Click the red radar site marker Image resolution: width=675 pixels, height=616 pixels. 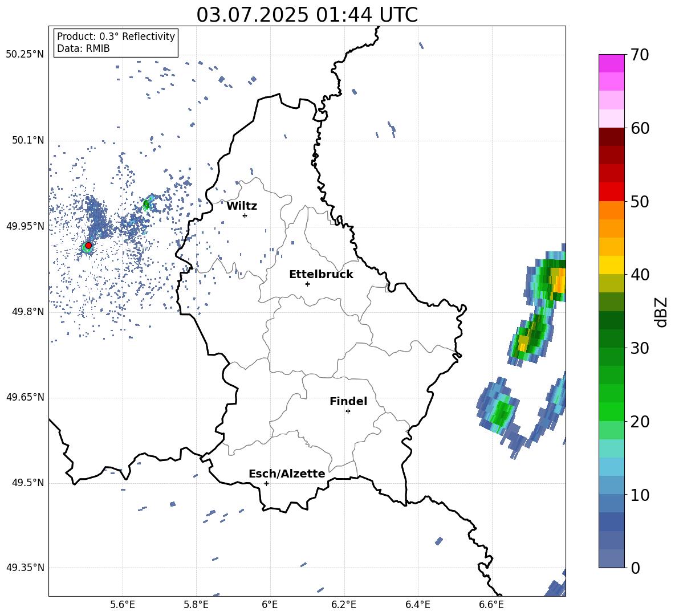tap(88, 245)
